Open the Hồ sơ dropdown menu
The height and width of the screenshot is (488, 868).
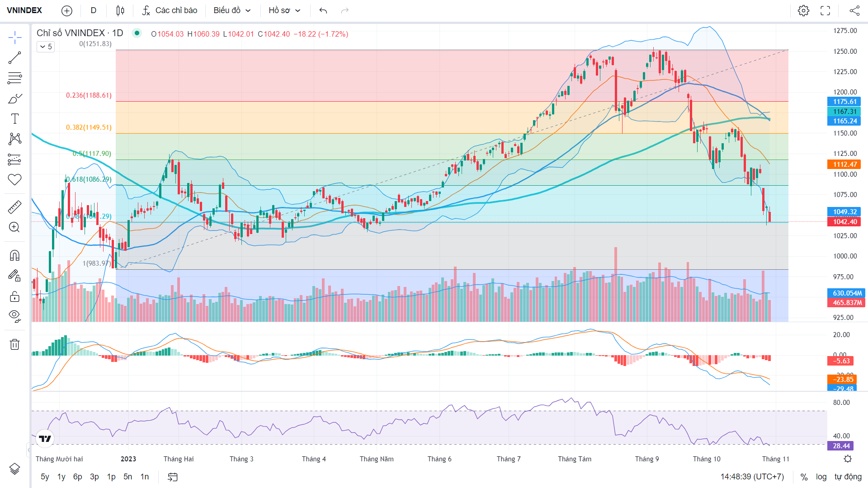(x=284, y=10)
